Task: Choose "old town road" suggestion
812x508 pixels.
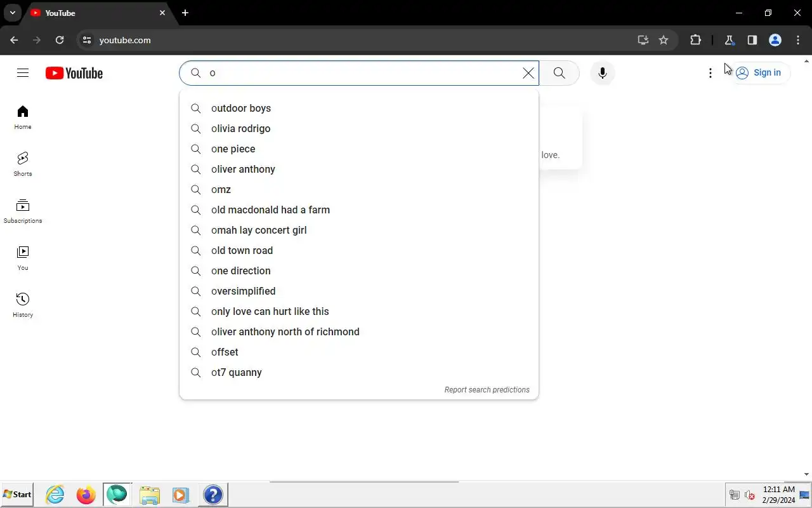Action: point(359,250)
